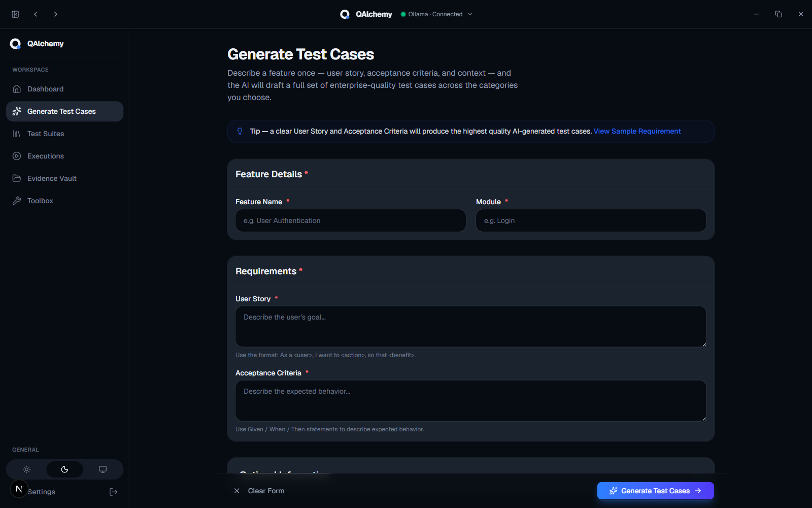Choose system theme monitor icon
The image size is (812, 508).
pos(103,469)
